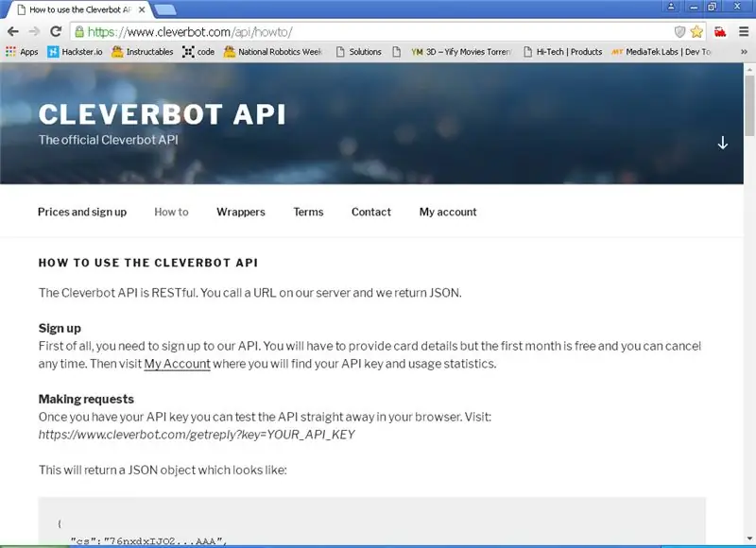Image resolution: width=756 pixels, height=548 pixels.
Task: Click 'The official Cleverbot API' tagline
Action: click(109, 140)
